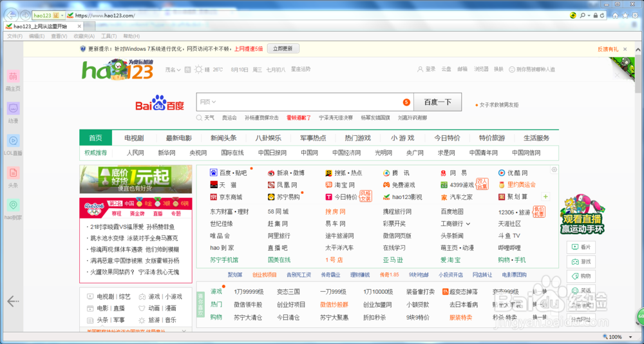Select 黄金牌 Olympics tab
The image size is (644, 344).
[x=138, y=214]
